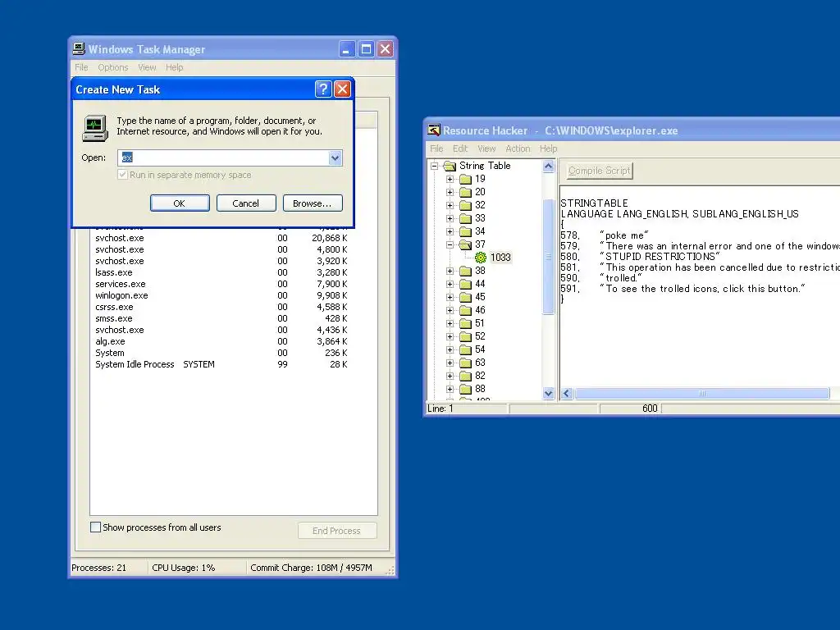Click folder icon for resource 82
Screen dimensions: 840x630
466,376
